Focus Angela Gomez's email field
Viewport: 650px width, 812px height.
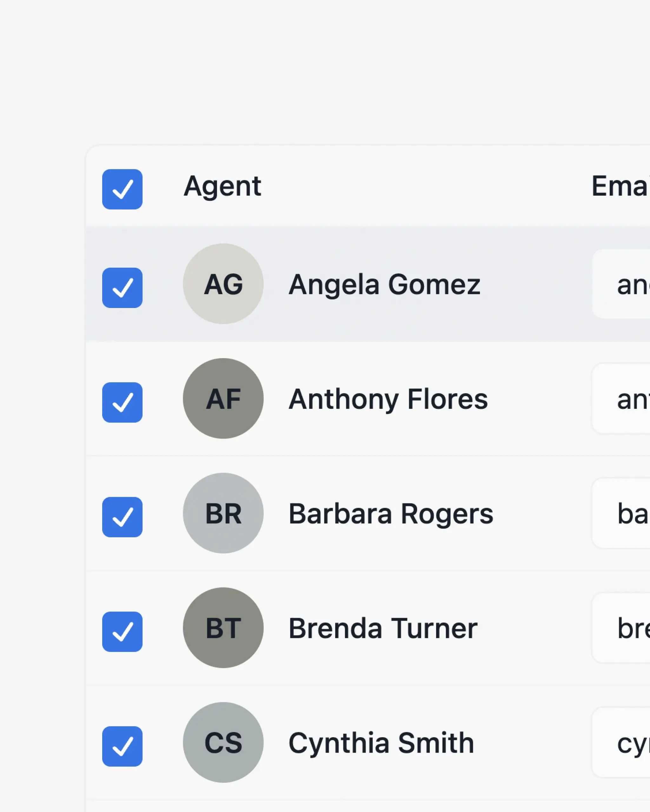(626, 284)
